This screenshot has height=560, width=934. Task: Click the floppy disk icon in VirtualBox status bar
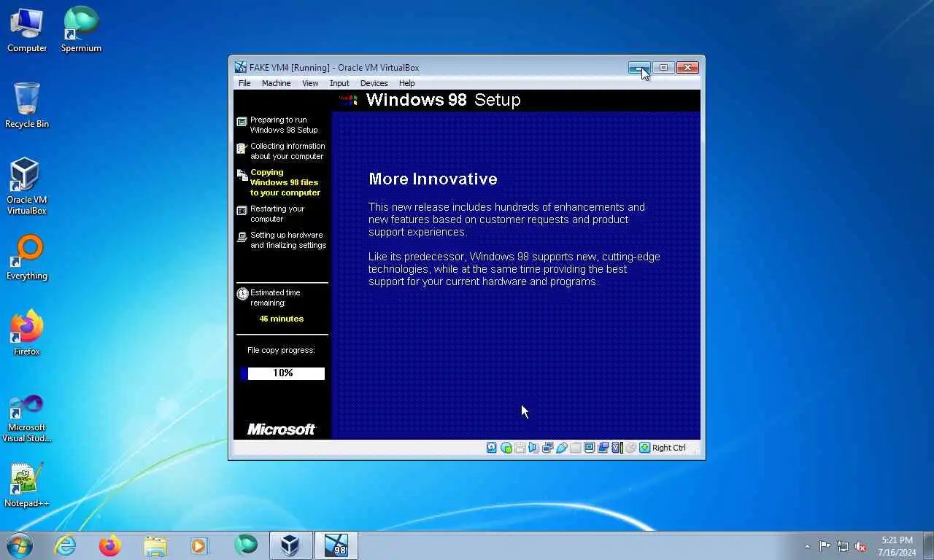click(x=520, y=448)
